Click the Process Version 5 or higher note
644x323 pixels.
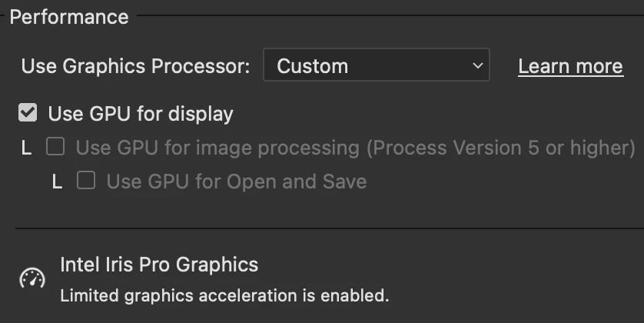point(502,147)
